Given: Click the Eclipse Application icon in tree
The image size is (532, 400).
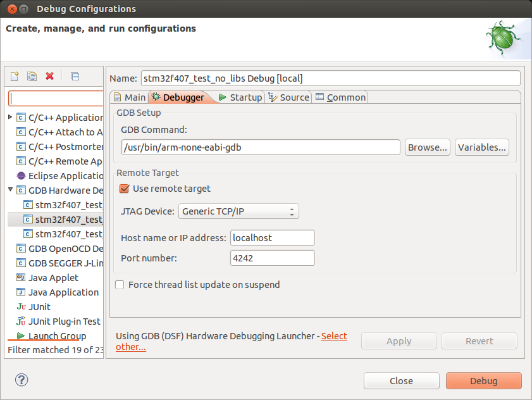Looking at the screenshot, I should 21,176.
